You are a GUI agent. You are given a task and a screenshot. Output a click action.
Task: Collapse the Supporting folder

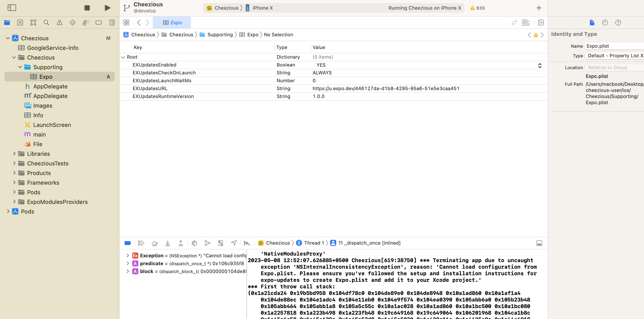point(20,67)
